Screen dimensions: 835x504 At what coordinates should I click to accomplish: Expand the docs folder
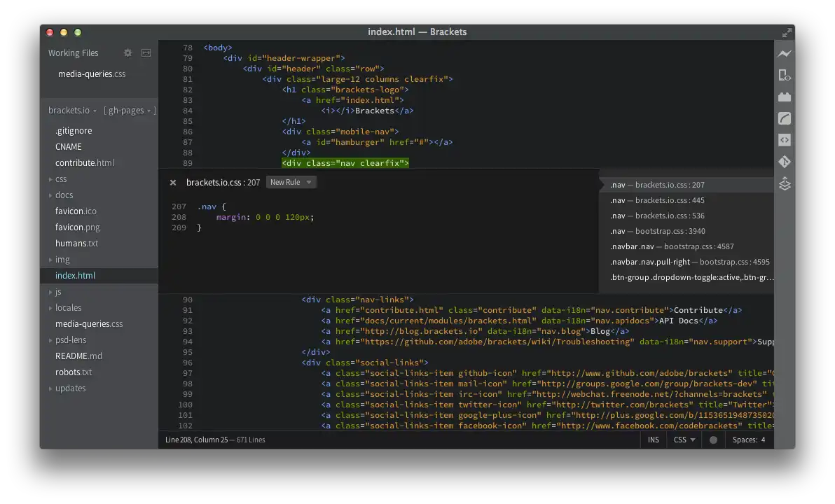point(64,195)
